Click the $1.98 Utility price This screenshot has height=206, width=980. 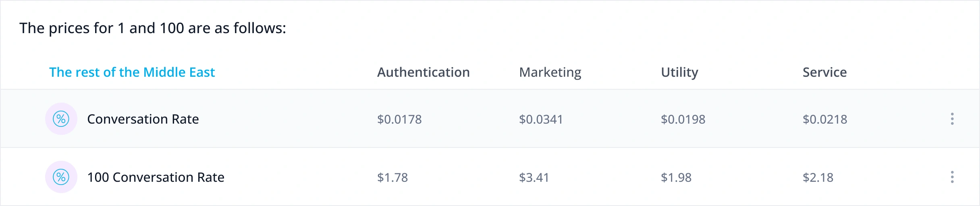[676, 177]
